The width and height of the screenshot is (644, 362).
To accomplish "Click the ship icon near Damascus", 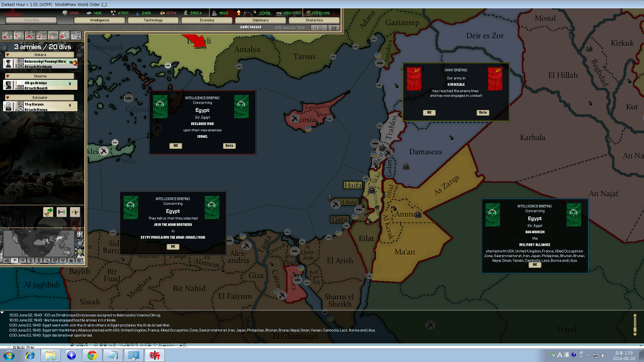I will click(x=406, y=166).
